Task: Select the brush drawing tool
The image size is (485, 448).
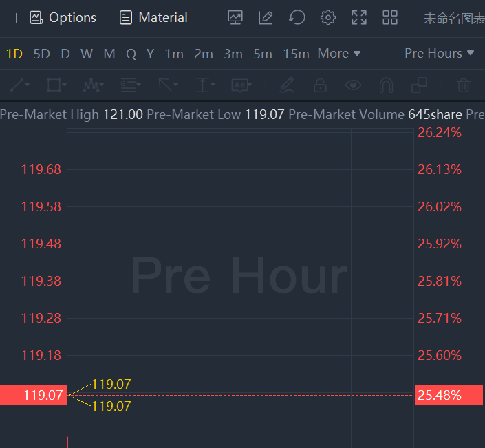Action: coord(287,85)
